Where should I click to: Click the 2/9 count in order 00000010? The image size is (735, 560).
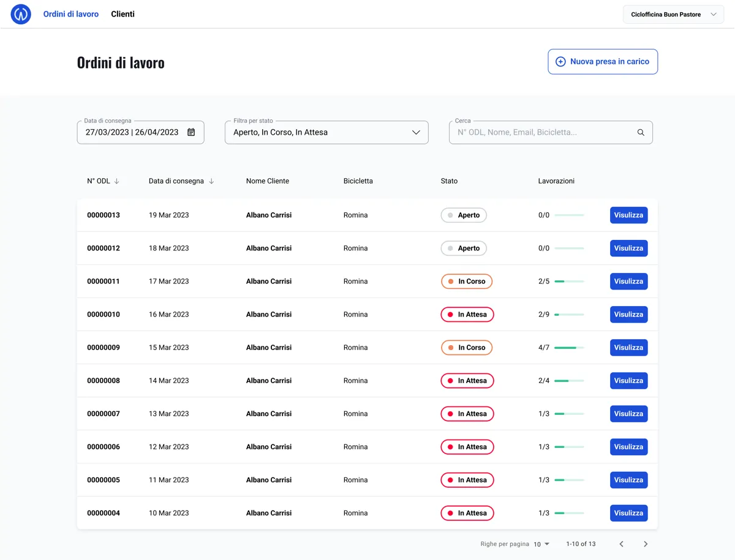point(544,315)
